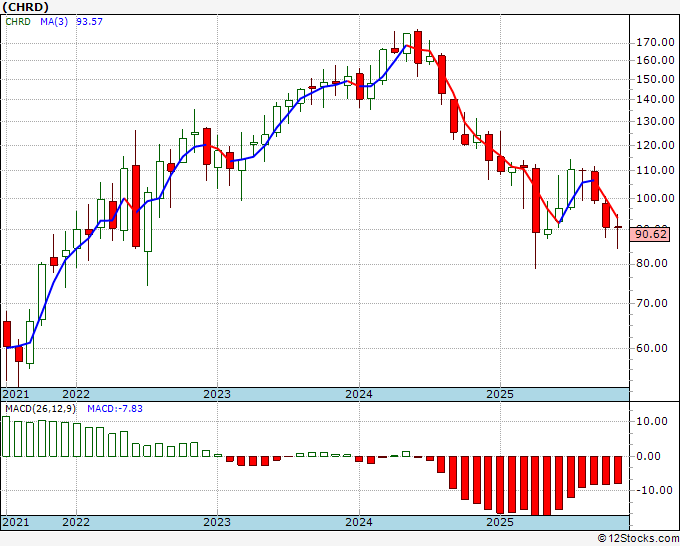
Task: Click 2023 on MACD panel time axis
Action: (217, 522)
